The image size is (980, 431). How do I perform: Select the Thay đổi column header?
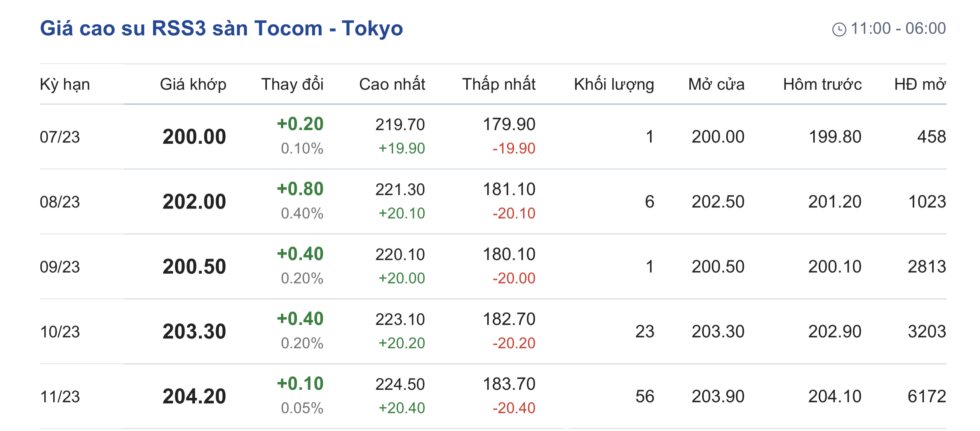[292, 84]
